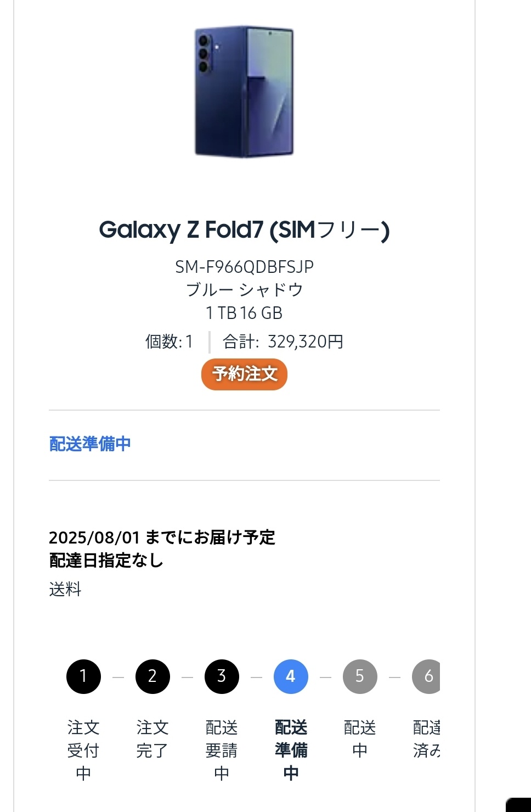Screen dimensions: 531x812
Task: Open the Galaxy Z Fold7 product image
Action: [x=244, y=92]
